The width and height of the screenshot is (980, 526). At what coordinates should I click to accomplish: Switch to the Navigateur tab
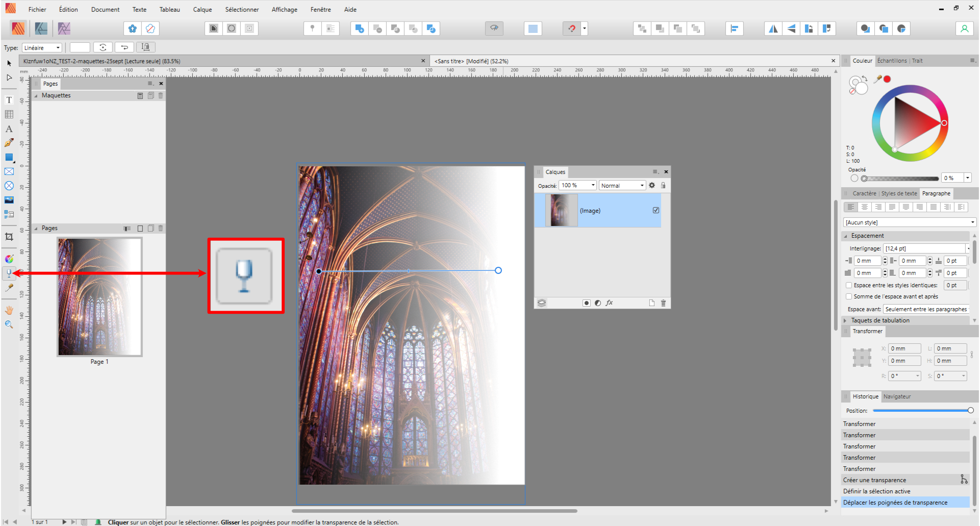tap(897, 396)
